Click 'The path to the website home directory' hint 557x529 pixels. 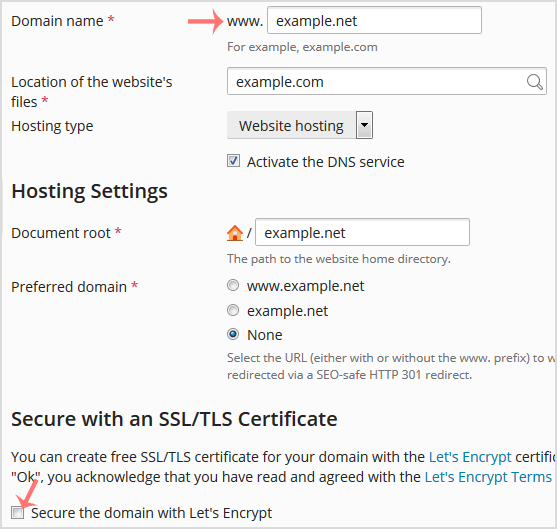click(x=339, y=259)
